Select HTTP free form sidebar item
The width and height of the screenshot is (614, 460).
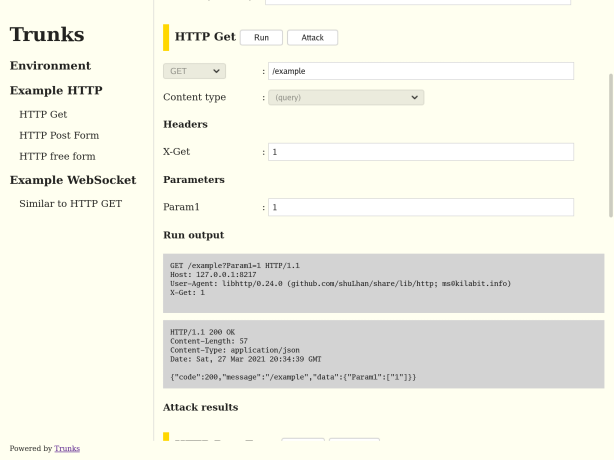[x=57, y=156]
